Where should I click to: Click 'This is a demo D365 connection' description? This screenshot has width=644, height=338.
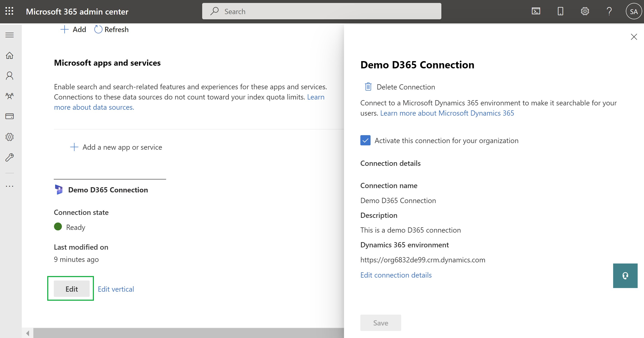tap(410, 230)
